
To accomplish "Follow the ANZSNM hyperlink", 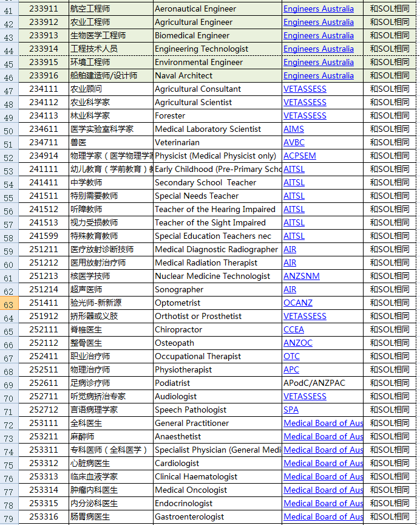I will point(302,276).
